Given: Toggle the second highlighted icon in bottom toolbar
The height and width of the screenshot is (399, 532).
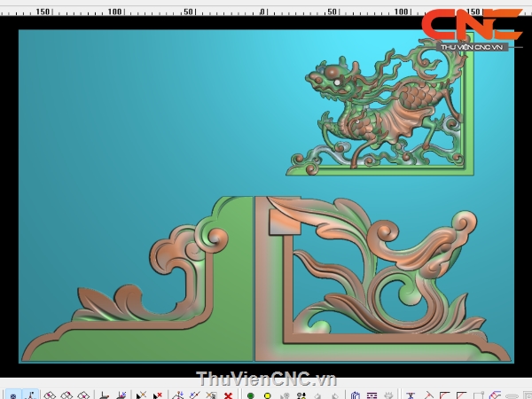Looking at the screenshot, I should 30,395.
